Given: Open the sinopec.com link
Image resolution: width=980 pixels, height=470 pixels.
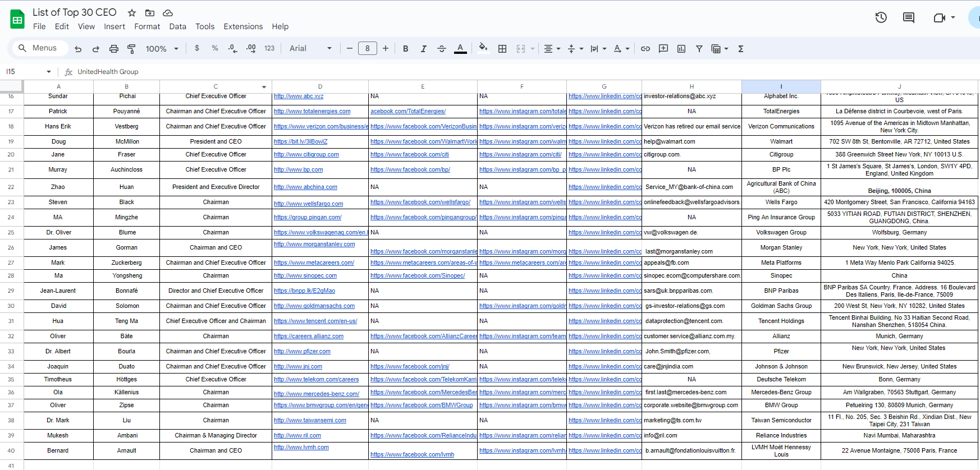Looking at the screenshot, I should coord(305,276).
